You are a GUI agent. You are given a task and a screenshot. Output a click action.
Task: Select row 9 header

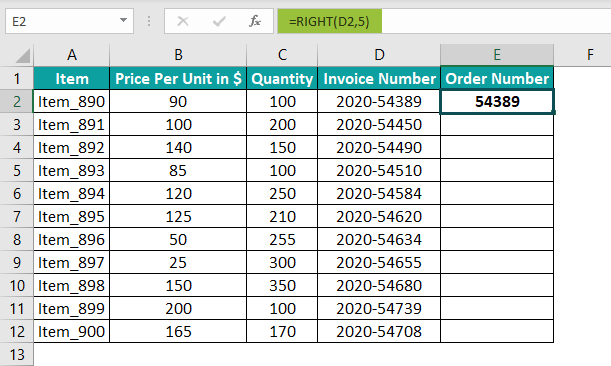tap(17, 262)
